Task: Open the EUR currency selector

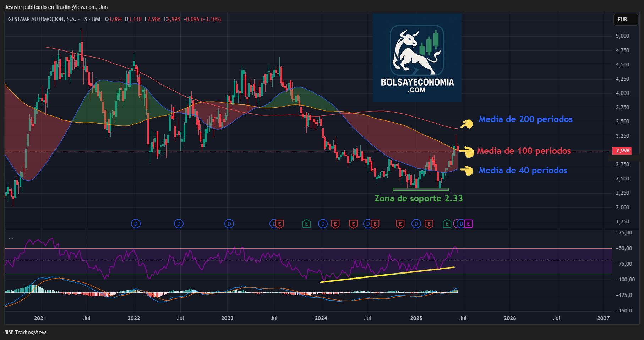Action: click(622, 20)
